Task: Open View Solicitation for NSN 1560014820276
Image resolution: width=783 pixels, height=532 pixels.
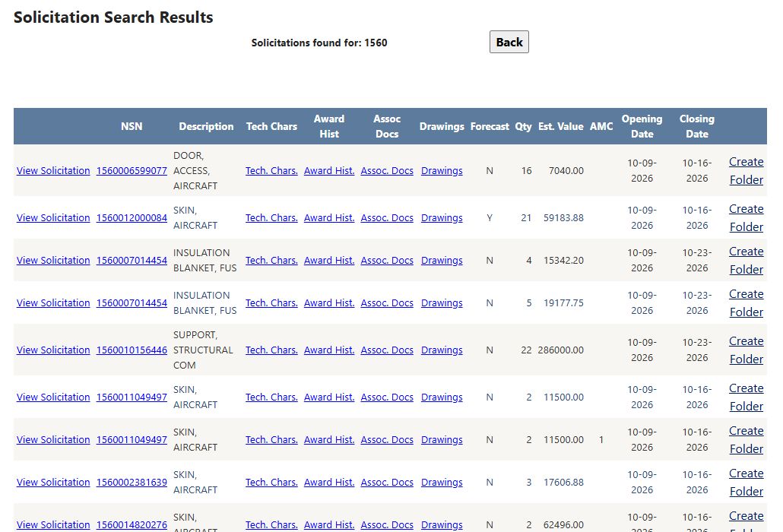Action: pyautogui.click(x=53, y=525)
